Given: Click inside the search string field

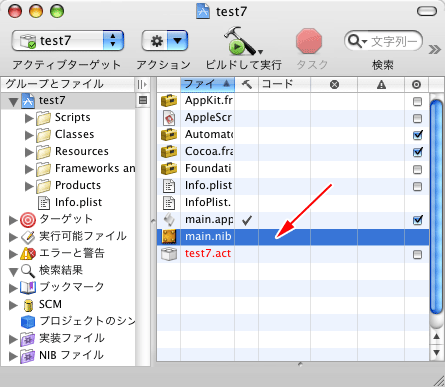Looking at the screenshot, I should point(394,42).
